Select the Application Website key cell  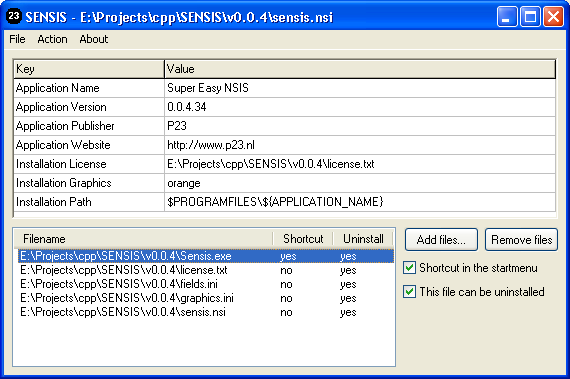tap(89, 145)
